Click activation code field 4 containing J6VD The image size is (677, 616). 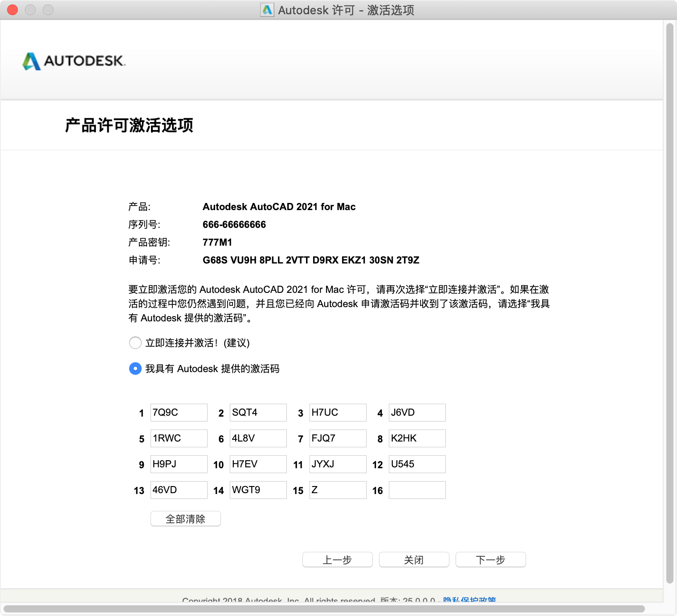coord(417,413)
